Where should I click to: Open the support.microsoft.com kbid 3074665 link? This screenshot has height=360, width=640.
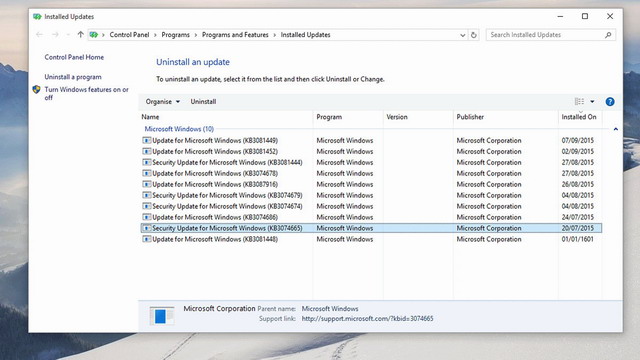point(367,319)
